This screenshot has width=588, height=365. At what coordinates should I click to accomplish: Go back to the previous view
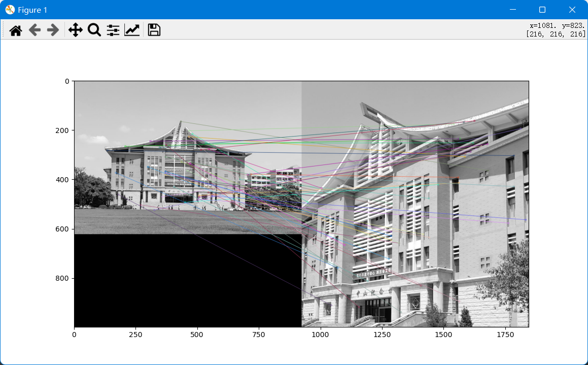click(x=34, y=30)
